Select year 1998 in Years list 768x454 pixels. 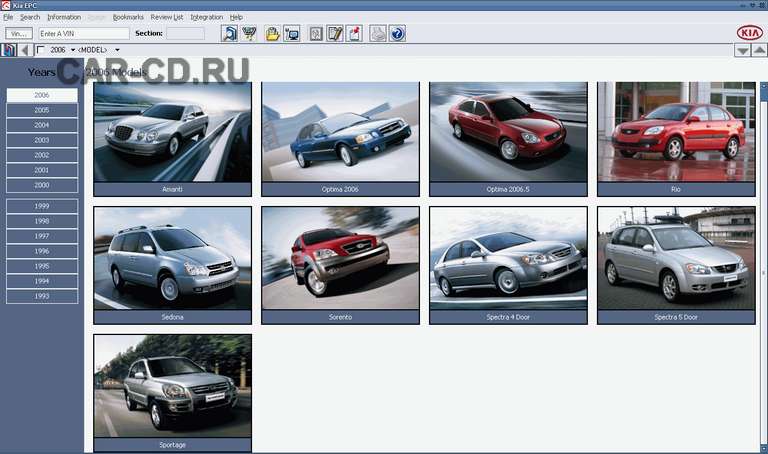pyautogui.click(x=42, y=221)
